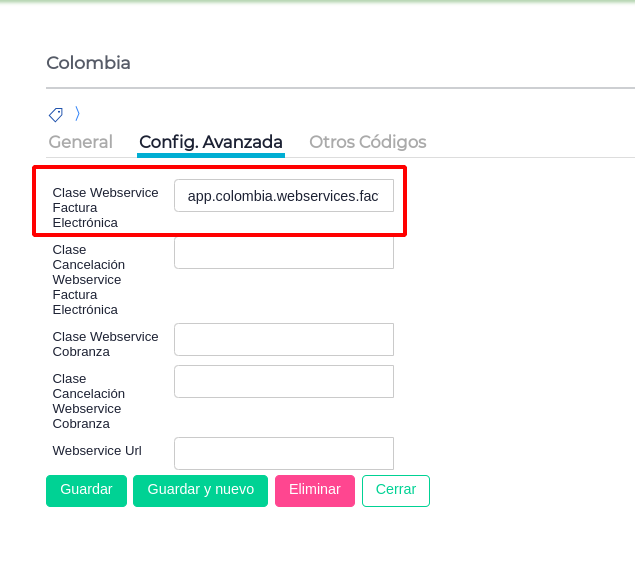Viewport: 635px width, 587px height.
Task: Click the Clase Cancelación Webservice Factura Electrónica input
Action: pos(284,253)
